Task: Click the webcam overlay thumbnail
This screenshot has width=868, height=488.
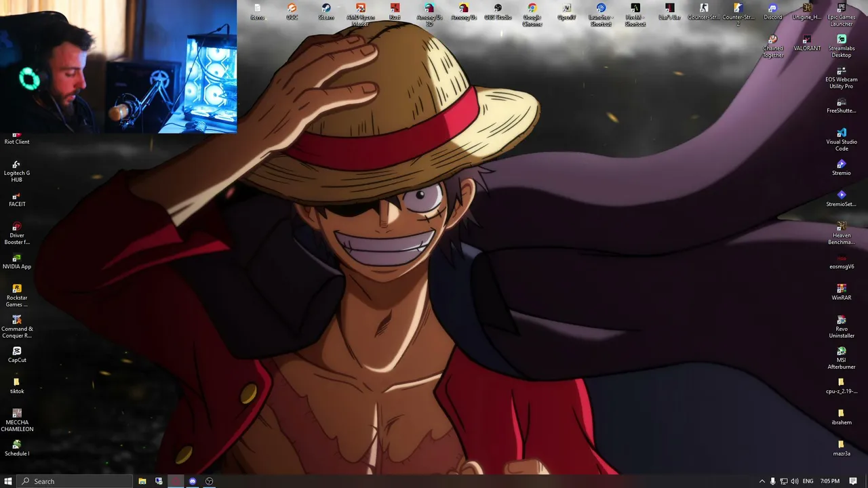Action: [119, 66]
